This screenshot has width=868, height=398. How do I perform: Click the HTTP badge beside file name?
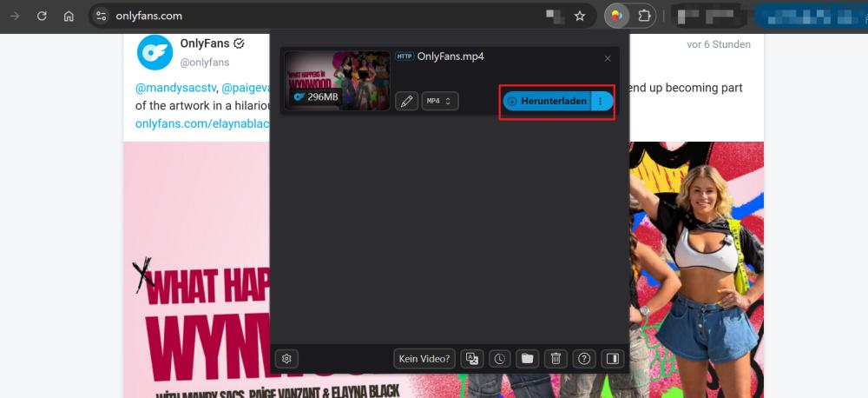[x=404, y=56]
